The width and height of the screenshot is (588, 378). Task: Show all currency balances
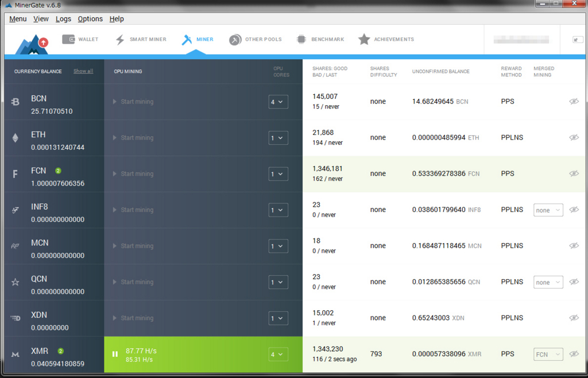pos(83,71)
